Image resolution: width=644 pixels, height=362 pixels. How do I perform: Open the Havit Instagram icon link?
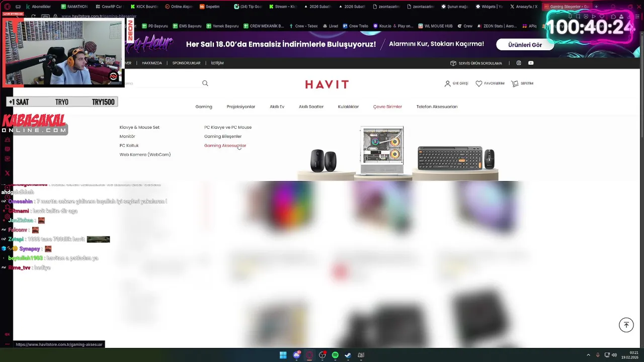pos(519,63)
